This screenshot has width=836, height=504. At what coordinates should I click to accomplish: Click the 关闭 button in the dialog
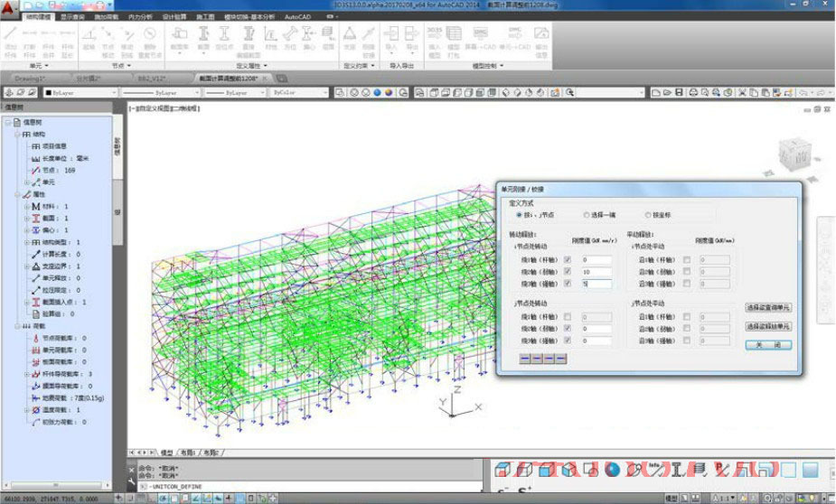click(767, 345)
